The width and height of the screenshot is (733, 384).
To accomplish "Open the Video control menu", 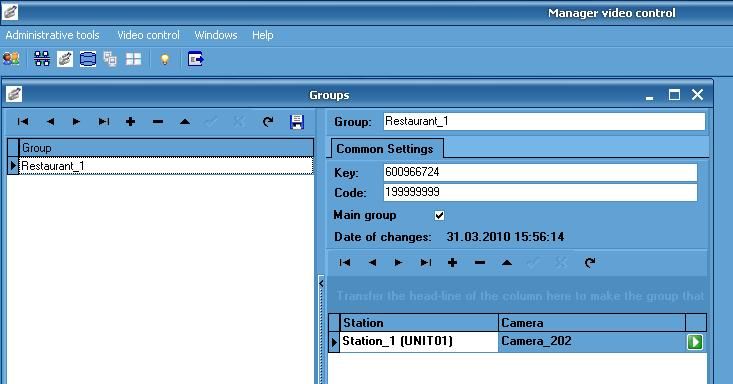I will (148, 35).
